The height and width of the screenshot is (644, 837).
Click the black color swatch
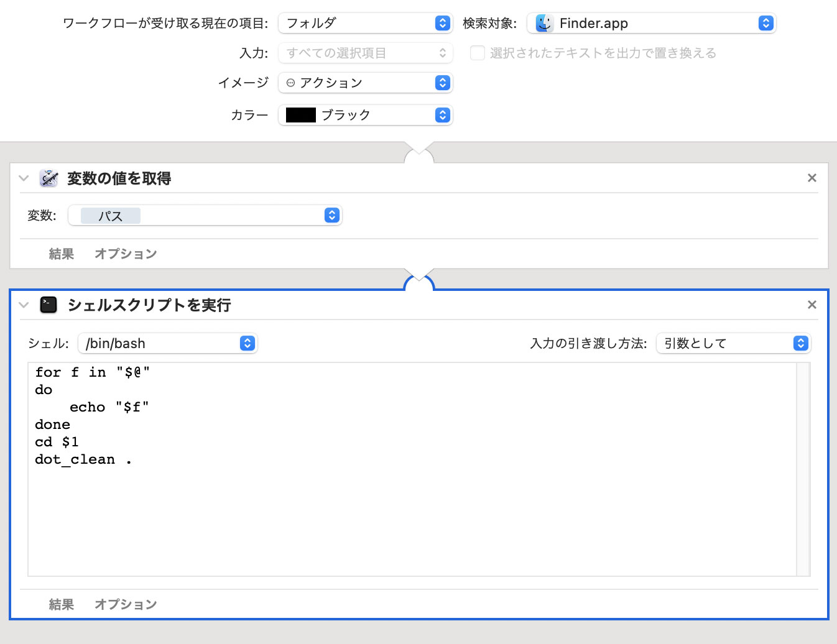tap(301, 115)
